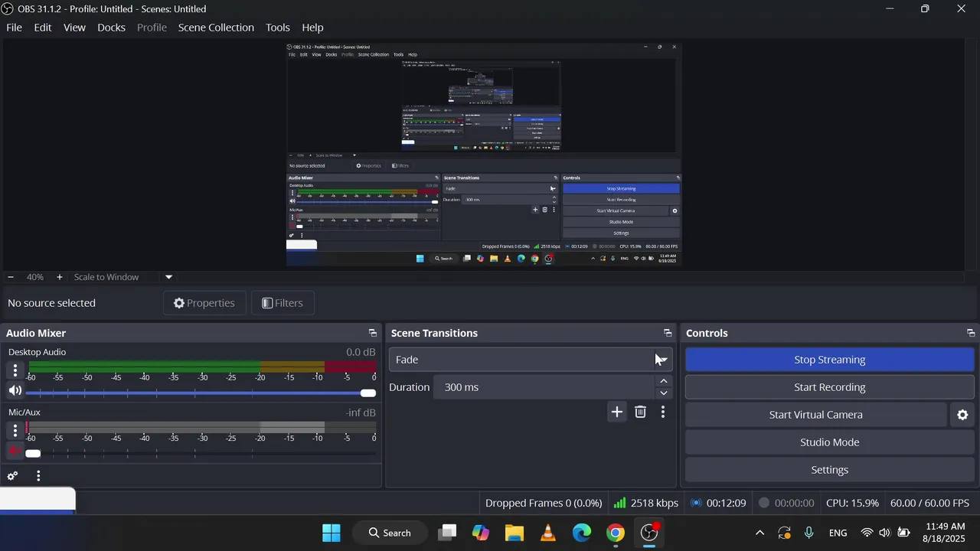
Task: Unmute the Mic/Aux speaker icon
Action: [x=15, y=451]
